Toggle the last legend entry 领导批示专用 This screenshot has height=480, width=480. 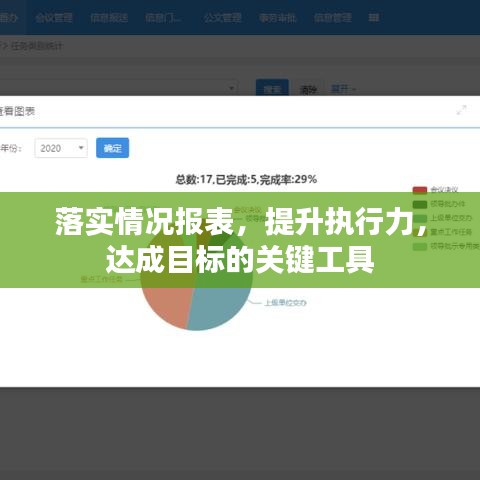(446, 246)
